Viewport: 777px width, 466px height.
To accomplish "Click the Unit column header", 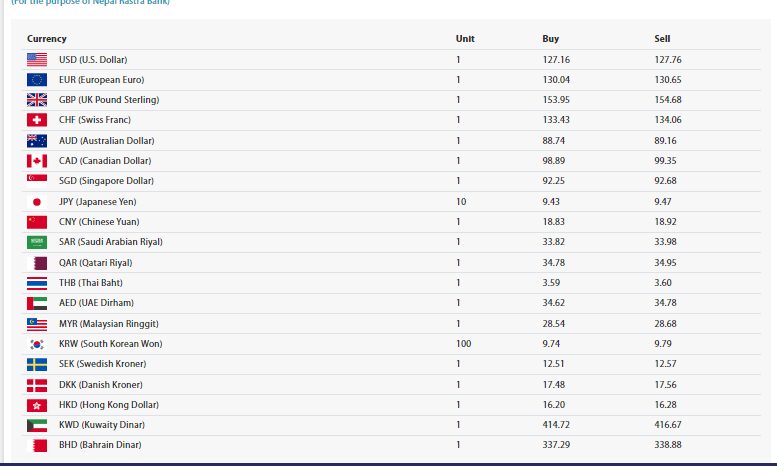I will (465, 39).
